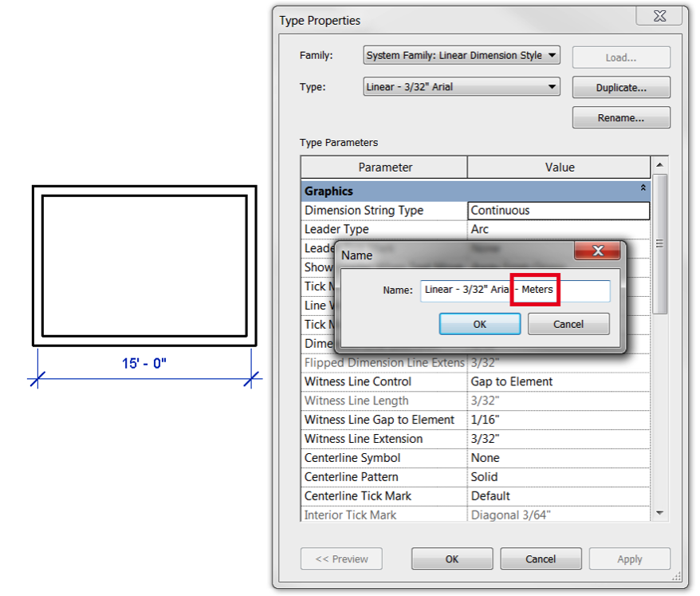Image resolution: width=700 pixels, height=596 pixels.
Task: Click Duplicate to copy the dimension style
Action: (x=620, y=87)
